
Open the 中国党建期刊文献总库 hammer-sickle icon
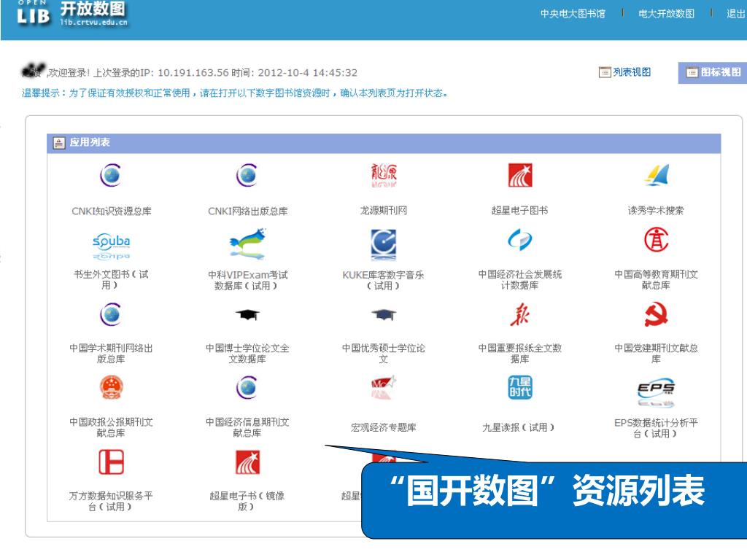click(657, 314)
